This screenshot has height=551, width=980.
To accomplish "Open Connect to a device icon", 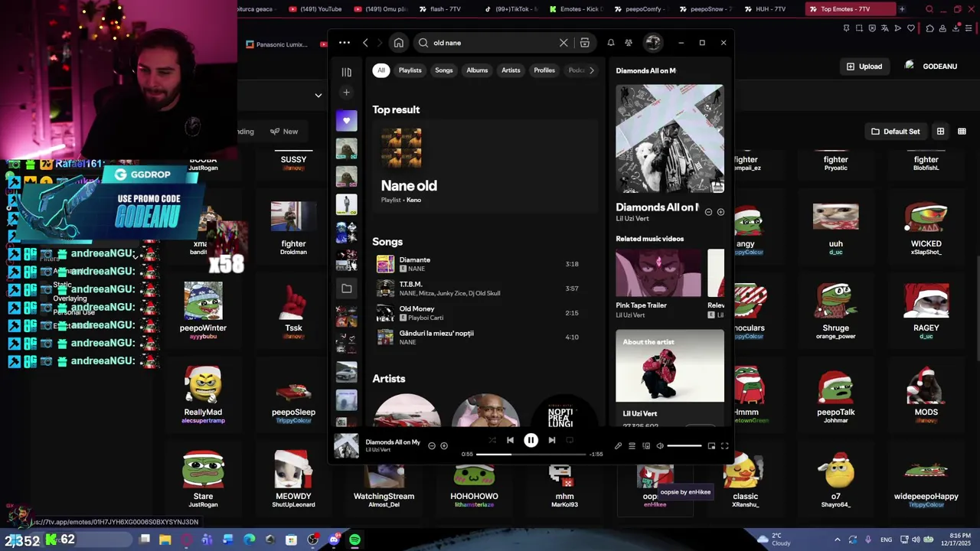I will pos(646,446).
